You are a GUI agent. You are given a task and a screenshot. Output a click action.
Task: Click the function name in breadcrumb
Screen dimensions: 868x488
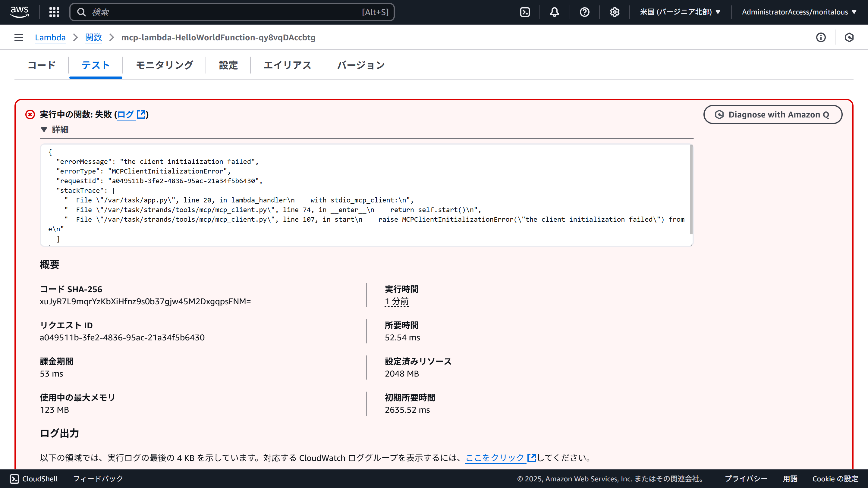pos(218,37)
